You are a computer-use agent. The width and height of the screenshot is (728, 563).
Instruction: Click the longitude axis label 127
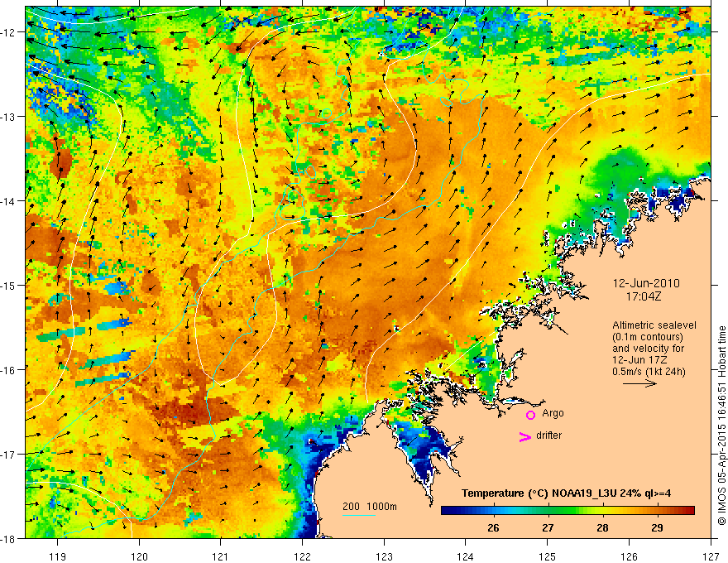(711, 557)
